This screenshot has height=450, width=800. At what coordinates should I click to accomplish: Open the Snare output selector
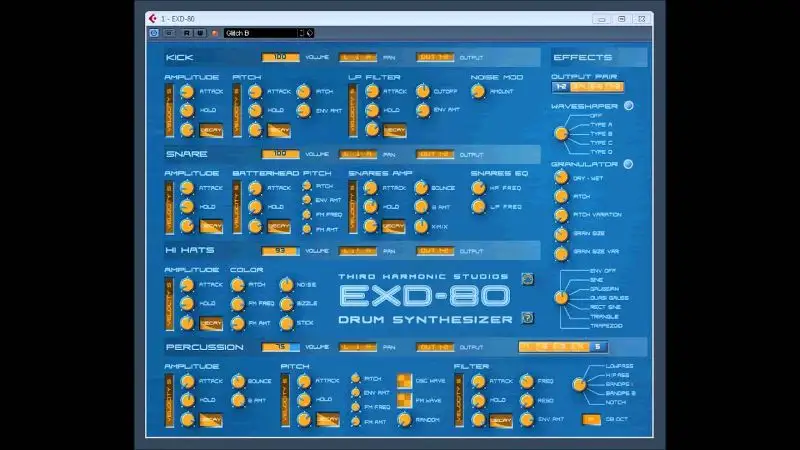point(435,154)
